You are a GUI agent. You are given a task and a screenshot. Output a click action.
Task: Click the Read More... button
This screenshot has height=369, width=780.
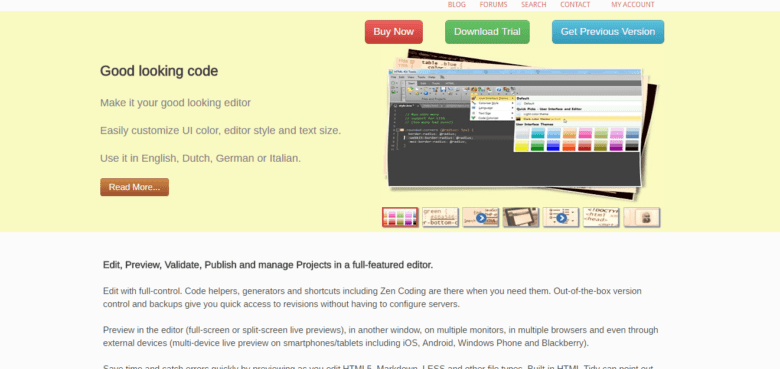[134, 187]
